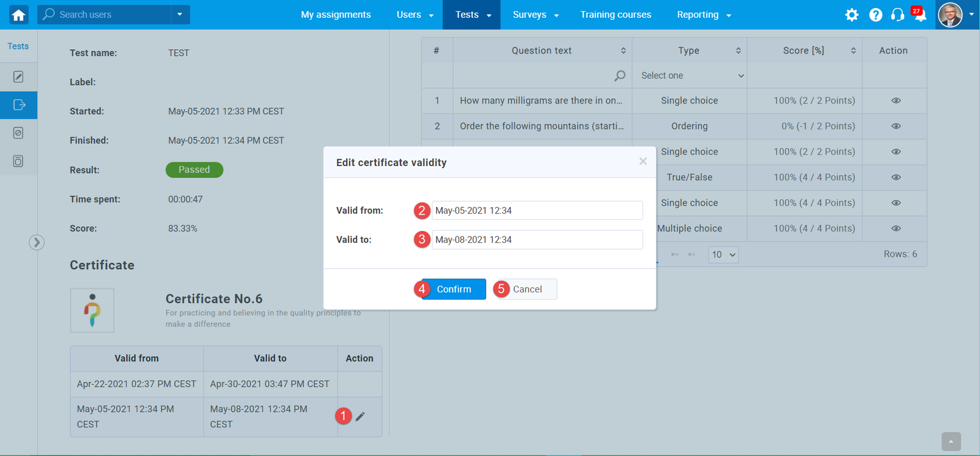The image size is (980, 456).
Task: Cancel the edit certificate validity dialog
Action: [527, 289]
